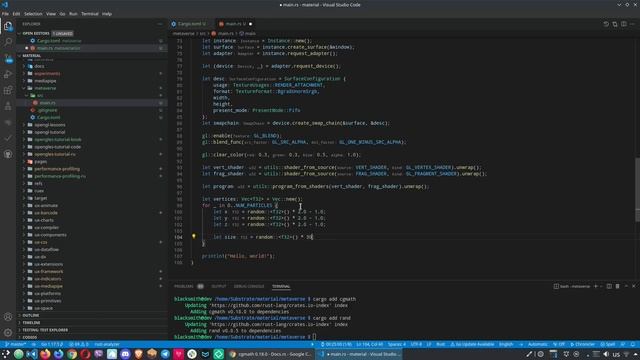Click the rust-analyzer status bar item

tap(107, 344)
